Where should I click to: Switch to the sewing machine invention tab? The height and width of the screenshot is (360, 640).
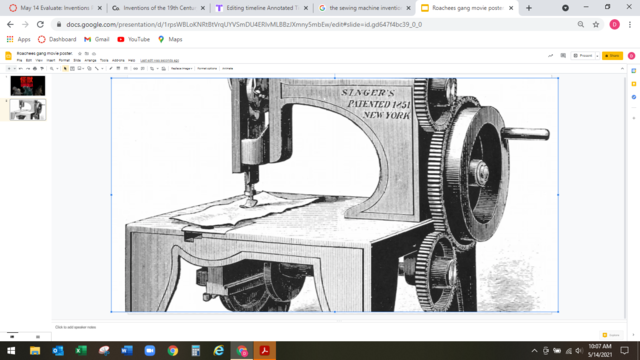click(364, 8)
